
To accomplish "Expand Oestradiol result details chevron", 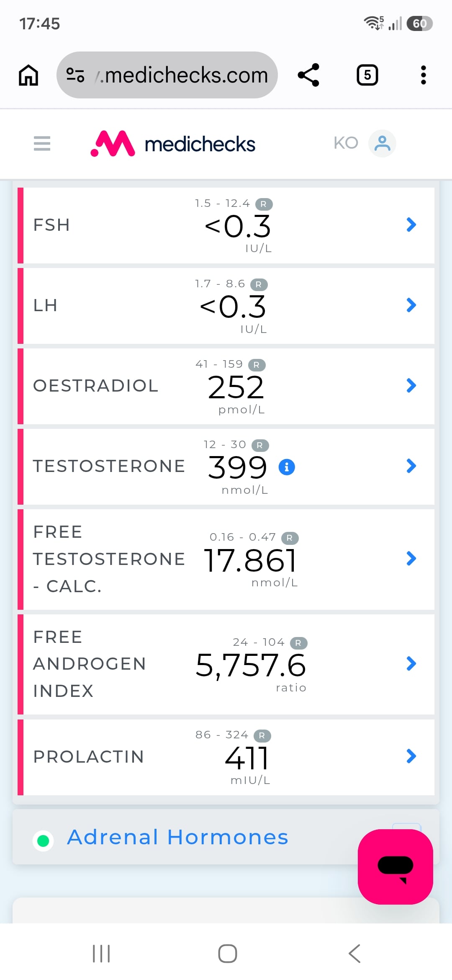I will pos(411,386).
